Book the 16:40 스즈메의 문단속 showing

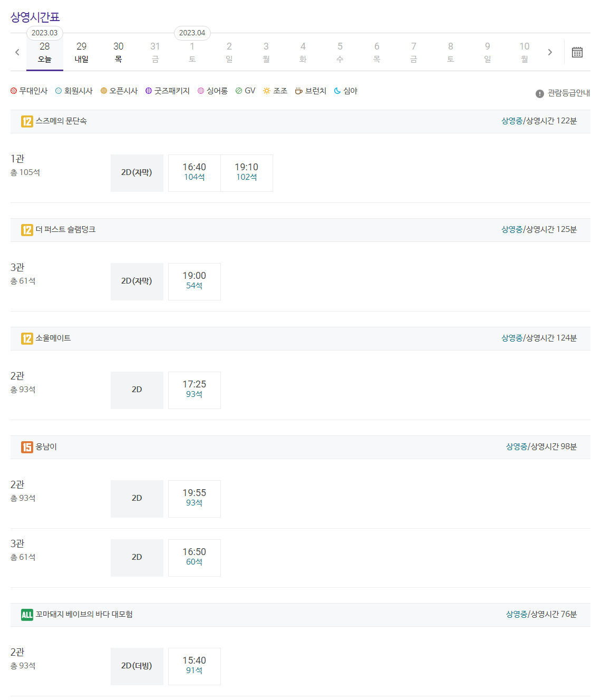195,173
